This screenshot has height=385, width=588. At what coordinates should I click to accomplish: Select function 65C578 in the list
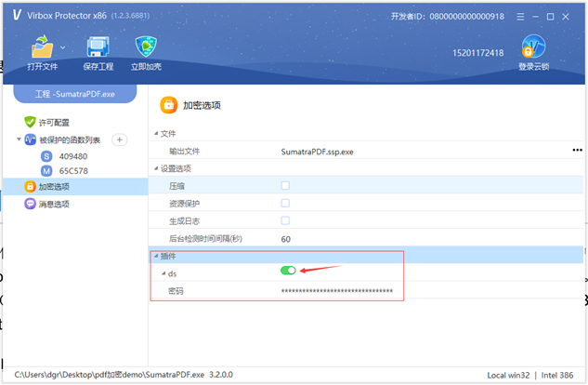(x=73, y=171)
